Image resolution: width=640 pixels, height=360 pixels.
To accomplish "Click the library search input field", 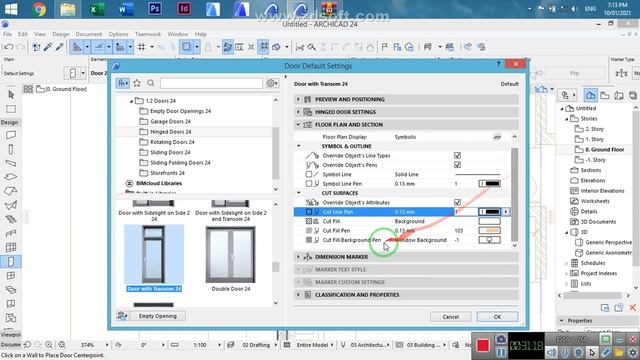I will pos(211,83).
